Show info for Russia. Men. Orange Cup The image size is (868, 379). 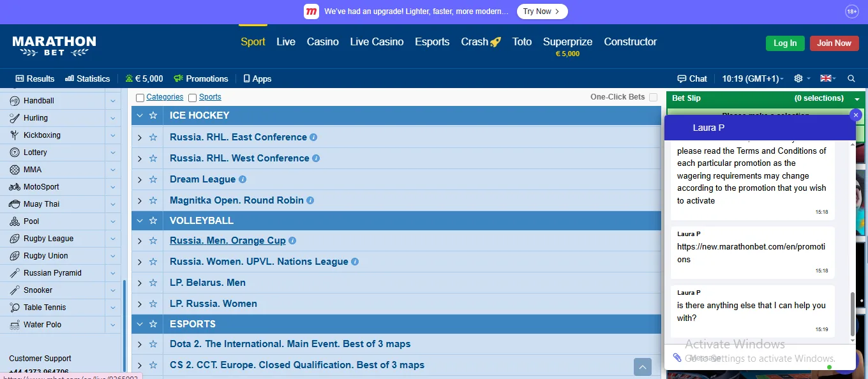pos(292,241)
